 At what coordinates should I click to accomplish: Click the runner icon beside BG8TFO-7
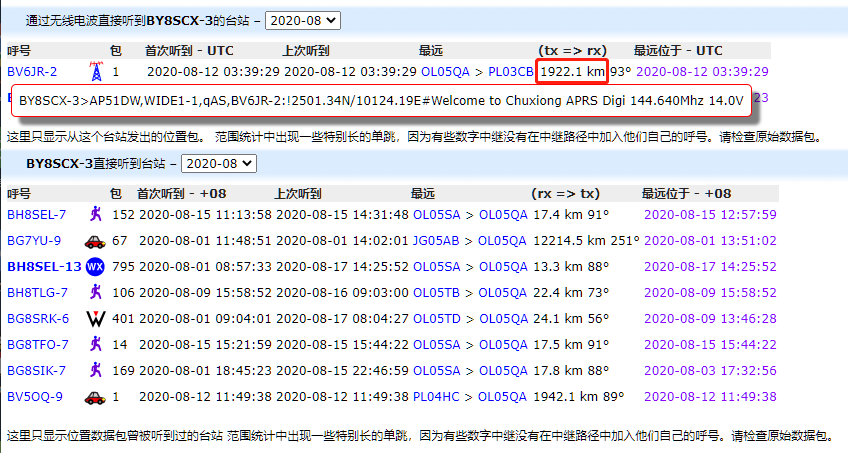point(95,344)
